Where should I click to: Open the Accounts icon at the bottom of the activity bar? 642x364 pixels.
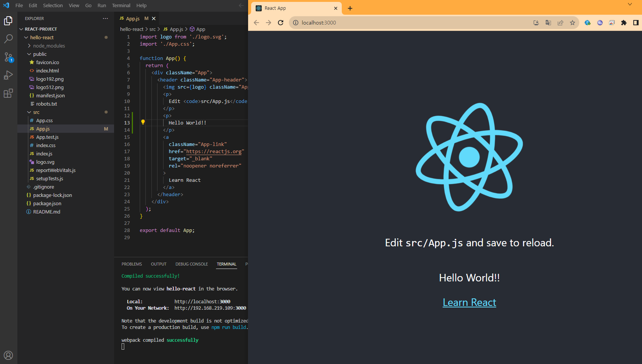coord(8,355)
